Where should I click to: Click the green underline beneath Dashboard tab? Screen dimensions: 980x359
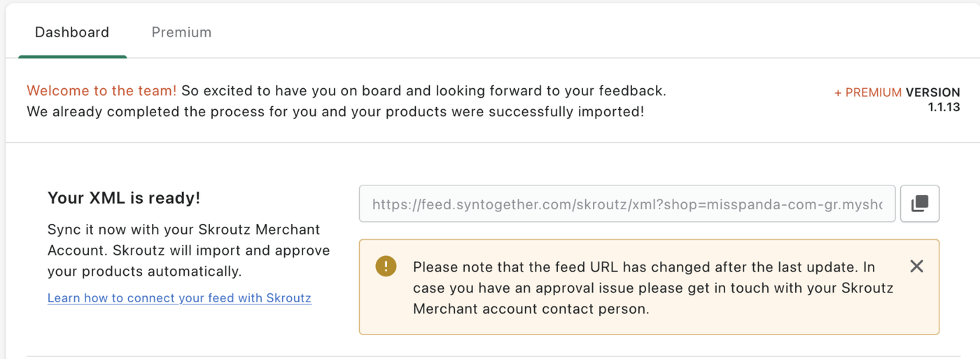tap(72, 56)
